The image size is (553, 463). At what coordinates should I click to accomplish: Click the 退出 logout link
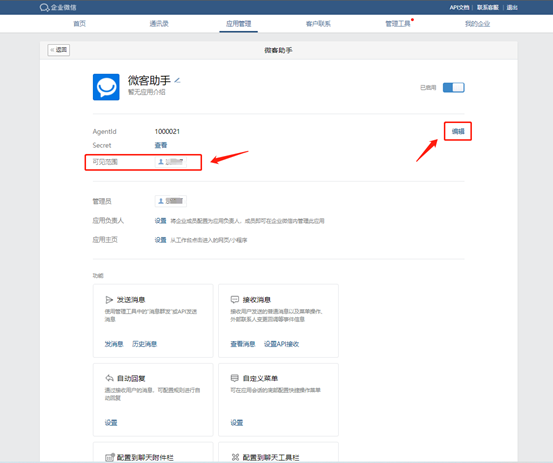click(512, 7)
